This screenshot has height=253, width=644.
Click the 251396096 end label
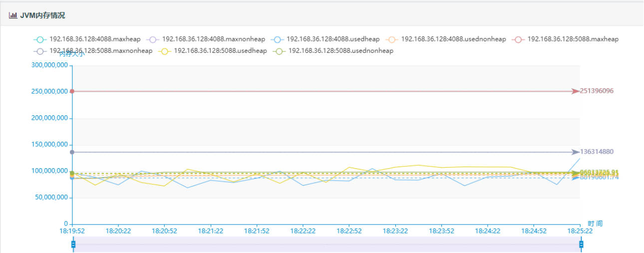(x=597, y=91)
